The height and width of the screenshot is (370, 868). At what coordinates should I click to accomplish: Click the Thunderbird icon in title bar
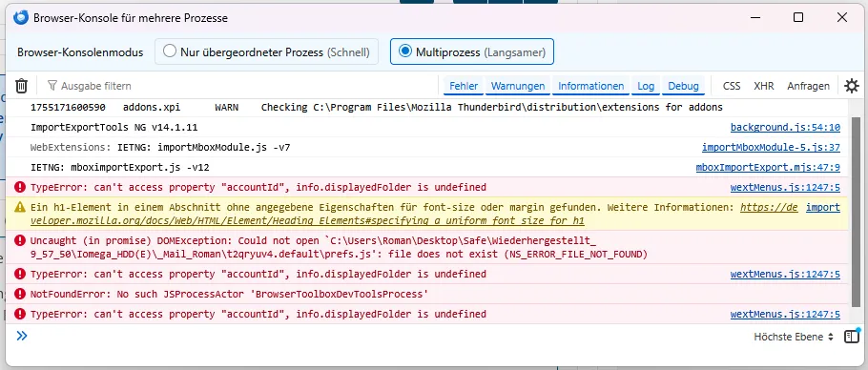pyautogui.click(x=20, y=18)
